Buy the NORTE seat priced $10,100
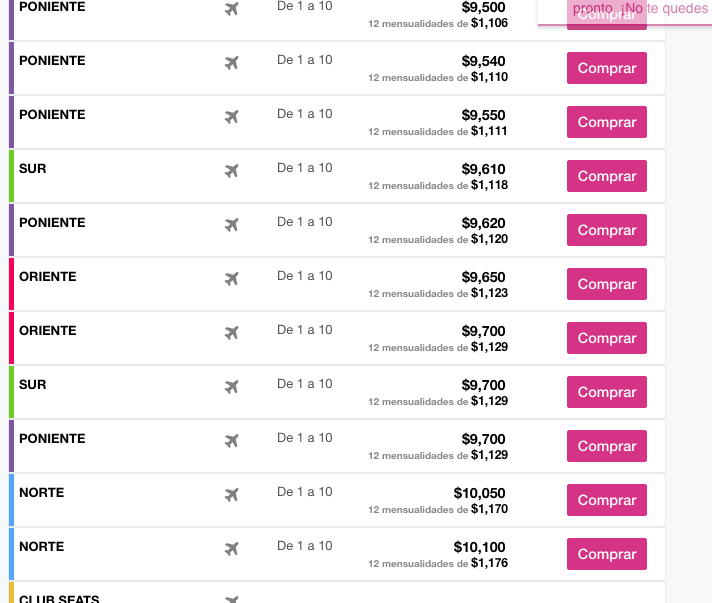The image size is (712, 603). (607, 554)
